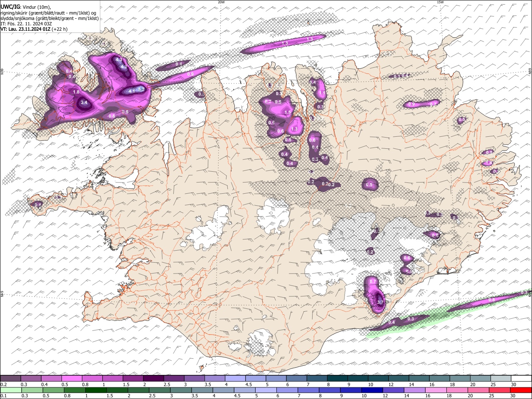Select the pale grey swatch labeled 25 in the upper legend
The image size is (532, 399).
[501, 378]
